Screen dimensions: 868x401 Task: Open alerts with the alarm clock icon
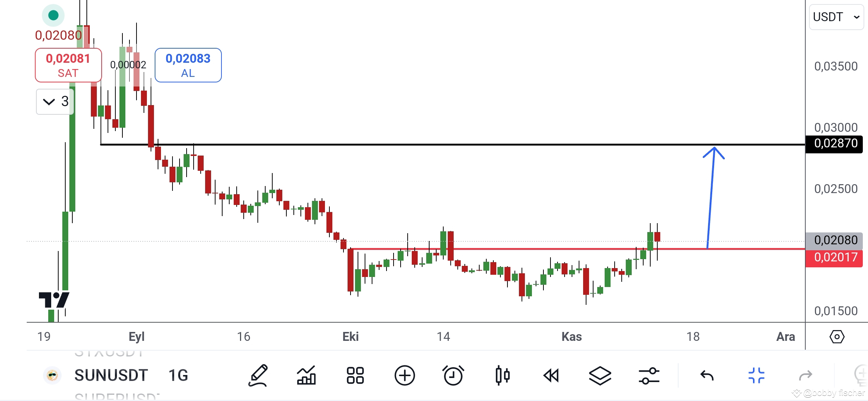click(454, 376)
